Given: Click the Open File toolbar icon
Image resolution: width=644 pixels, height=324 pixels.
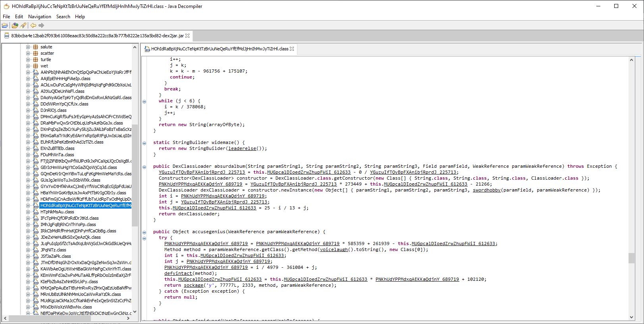Looking at the screenshot, I should pos(5,25).
